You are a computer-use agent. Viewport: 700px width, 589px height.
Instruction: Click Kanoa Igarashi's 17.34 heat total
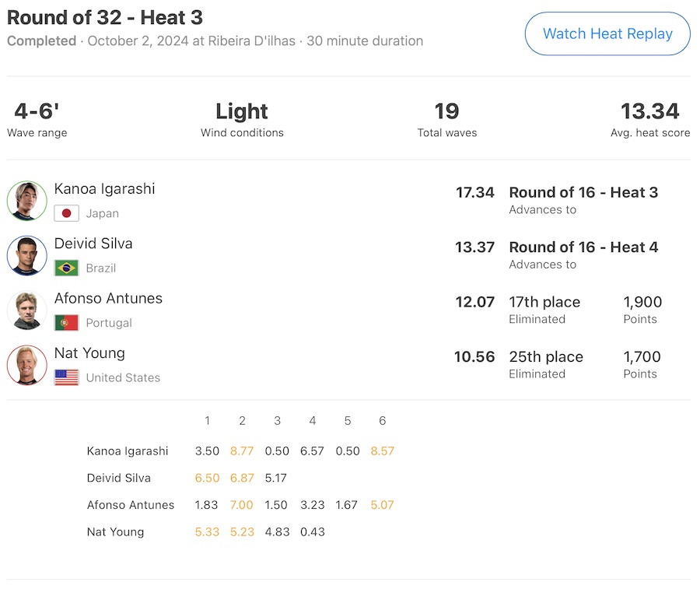[x=474, y=192]
